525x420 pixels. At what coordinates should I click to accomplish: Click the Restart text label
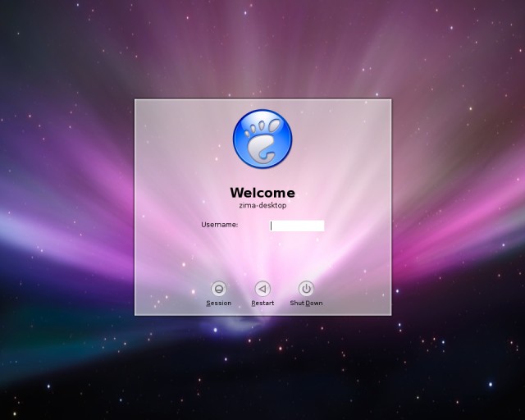point(262,304)
